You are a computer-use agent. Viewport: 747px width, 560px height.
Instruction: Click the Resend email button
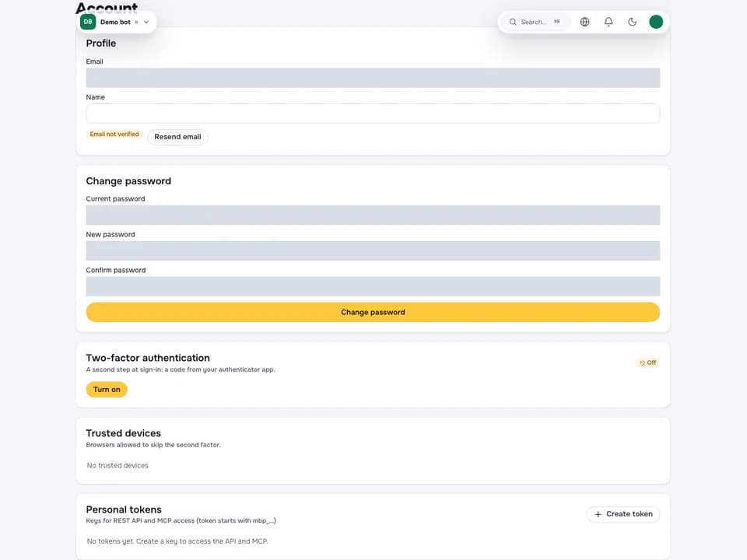click(177, 137)
